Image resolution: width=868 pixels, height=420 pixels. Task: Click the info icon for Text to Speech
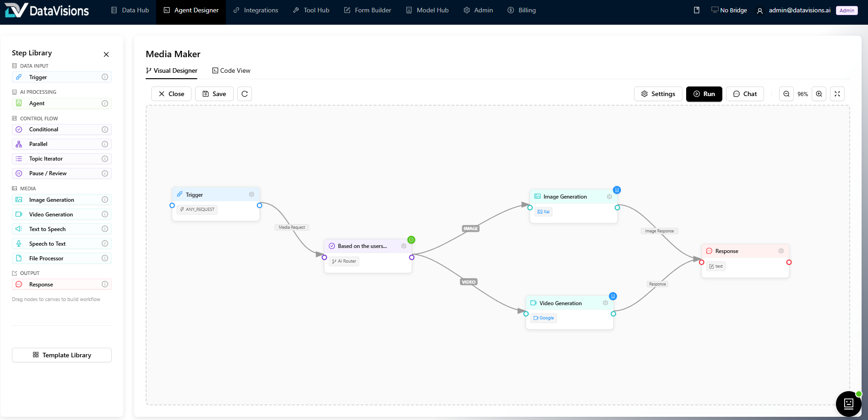[105, 229]
